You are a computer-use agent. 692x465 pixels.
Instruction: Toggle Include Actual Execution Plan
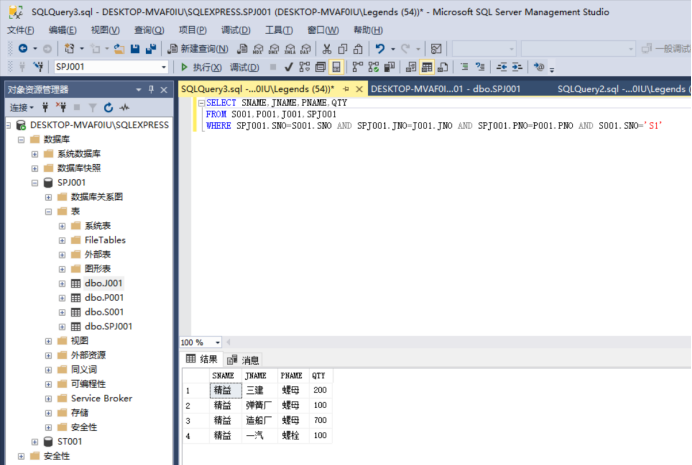point(357,67)
